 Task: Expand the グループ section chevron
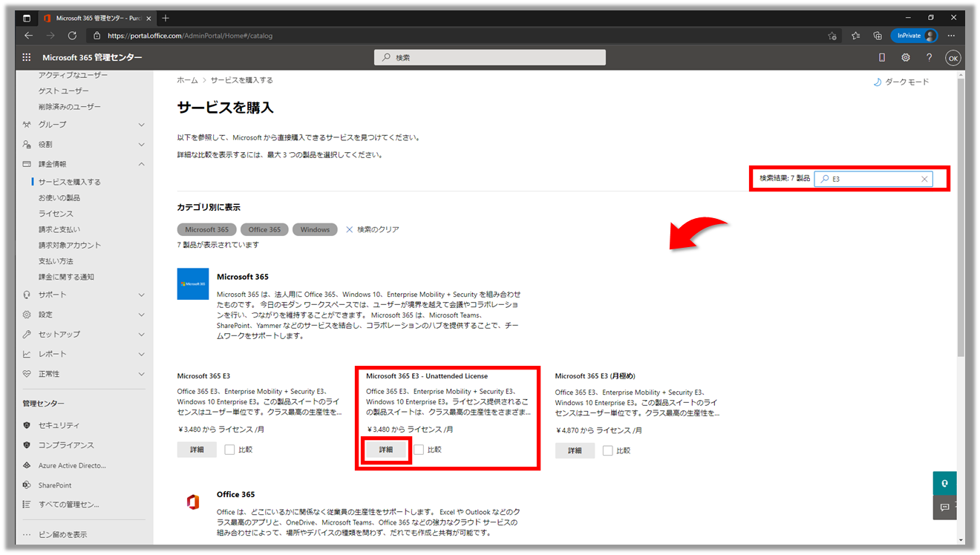click(141, 125)
